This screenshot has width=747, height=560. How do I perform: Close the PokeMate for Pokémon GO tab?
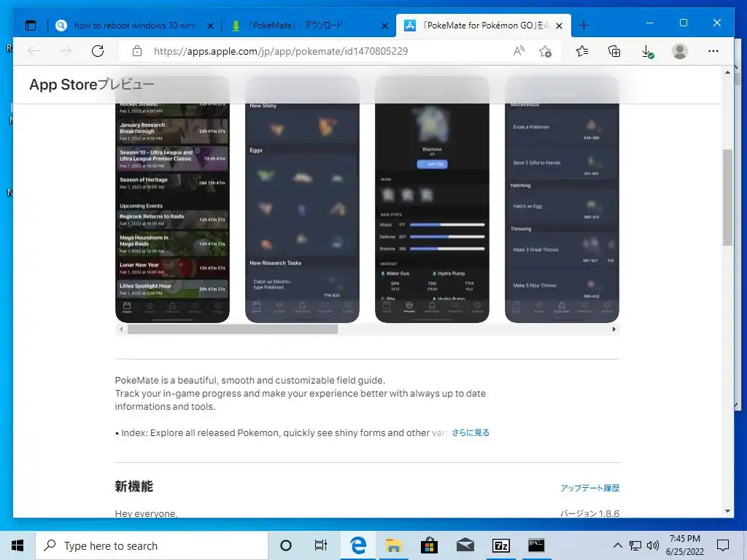(560, 26)
